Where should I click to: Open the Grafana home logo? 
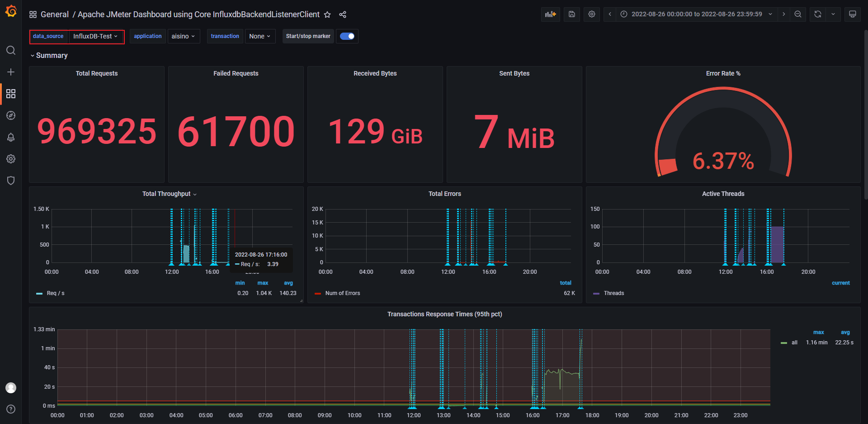coord(11,11)
